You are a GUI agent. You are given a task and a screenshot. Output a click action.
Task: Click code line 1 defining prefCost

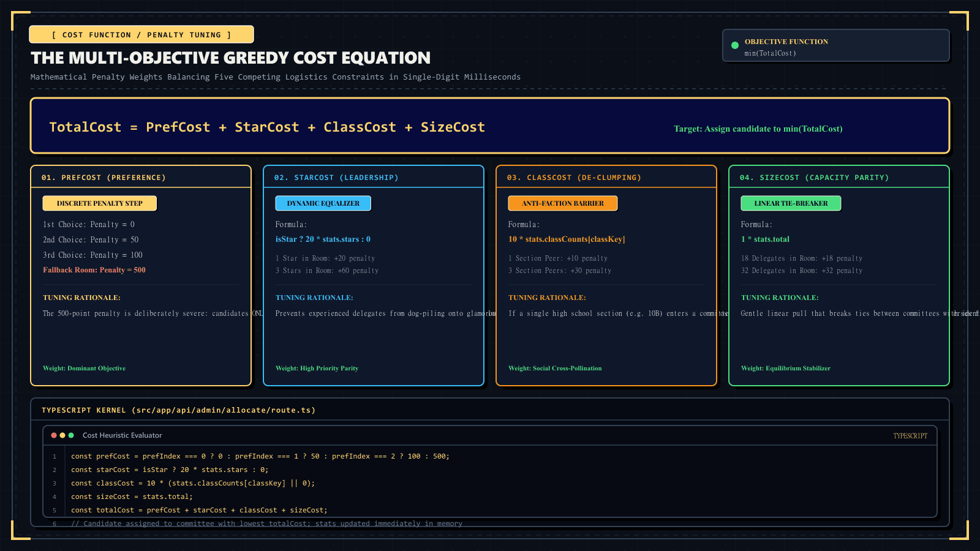click(x=260, y=457)
